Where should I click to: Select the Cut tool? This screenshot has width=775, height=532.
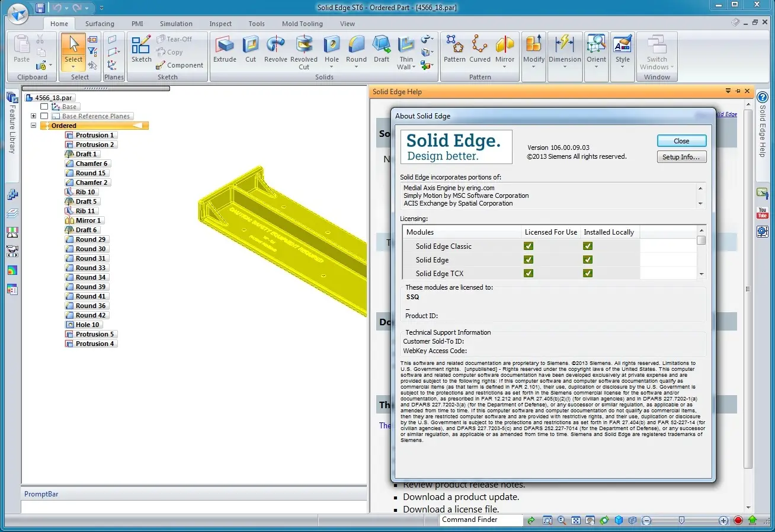[x=251, y=49]
